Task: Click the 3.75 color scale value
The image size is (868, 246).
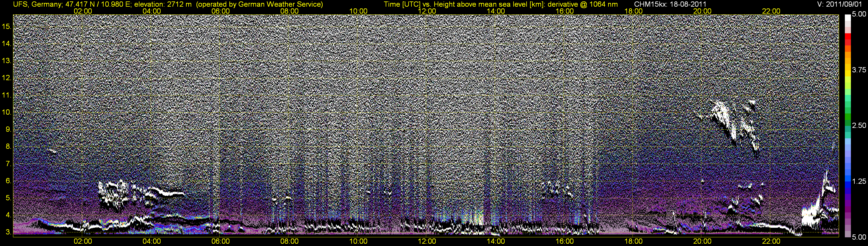Action: point(859,70)
